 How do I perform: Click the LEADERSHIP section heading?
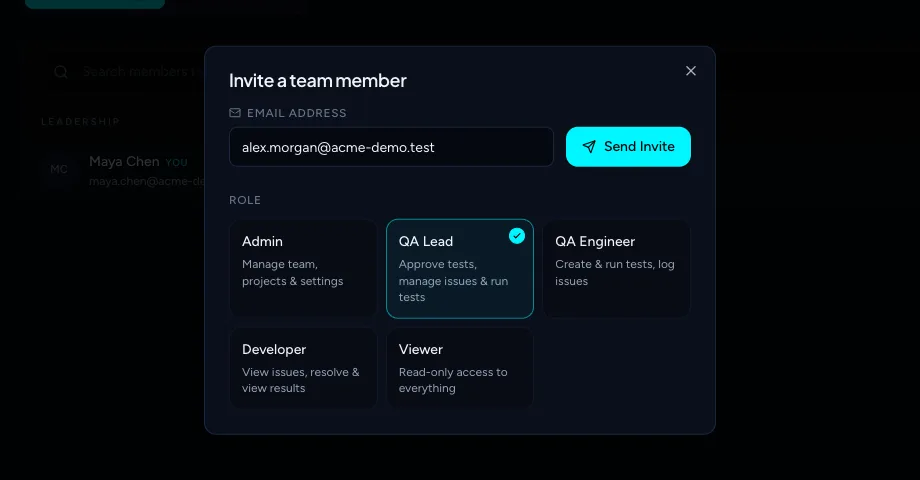coord(80,122)
